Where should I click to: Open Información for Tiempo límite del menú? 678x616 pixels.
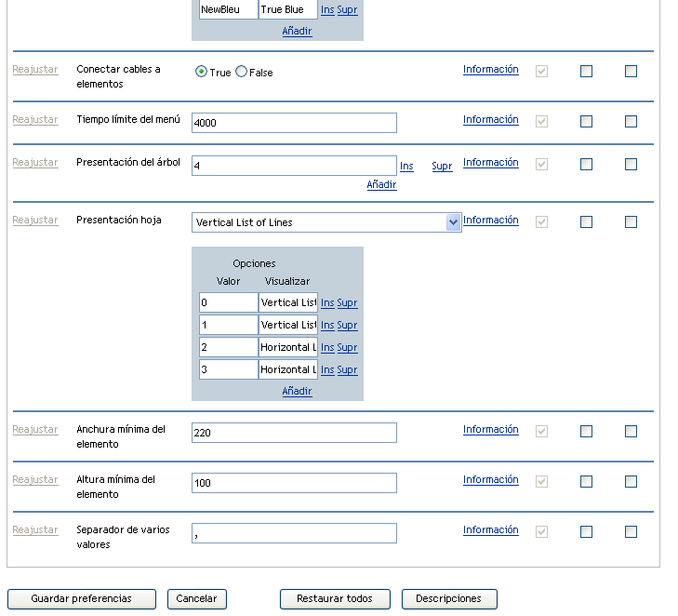(491, 119)
